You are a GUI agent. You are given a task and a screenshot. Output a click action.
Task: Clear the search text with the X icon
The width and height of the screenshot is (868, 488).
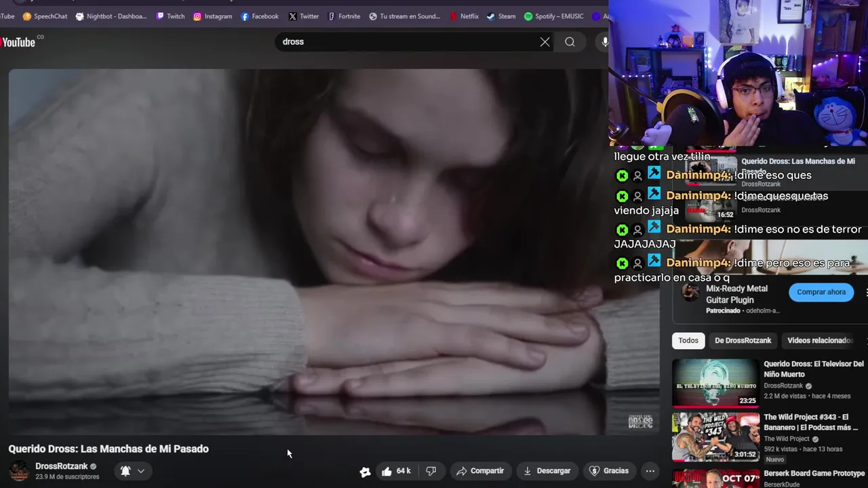click(x=545, y=42)
